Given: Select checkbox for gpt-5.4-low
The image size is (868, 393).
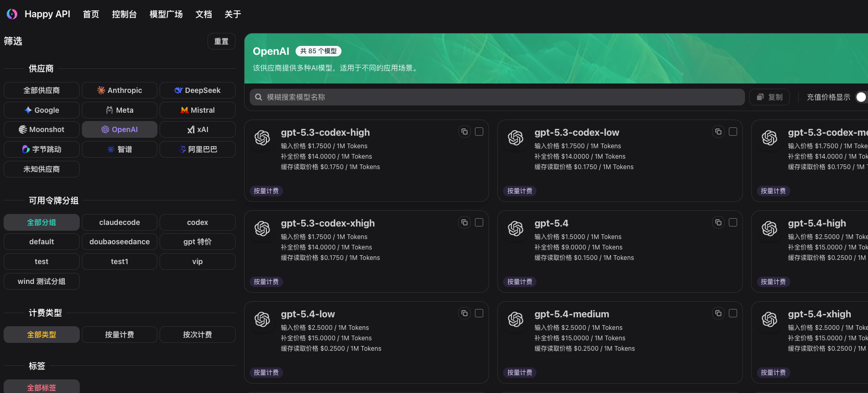Looking at the screenshot, I should tap(479, 313).
